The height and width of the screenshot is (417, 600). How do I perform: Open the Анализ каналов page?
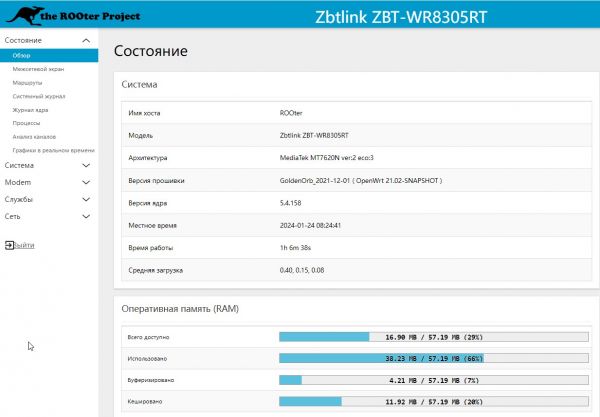[34, 137]
